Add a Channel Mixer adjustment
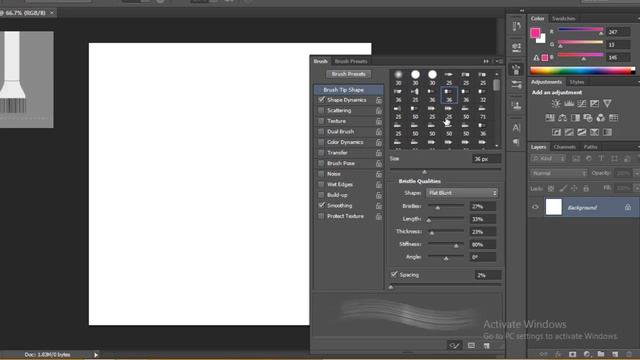 (601, 118)
